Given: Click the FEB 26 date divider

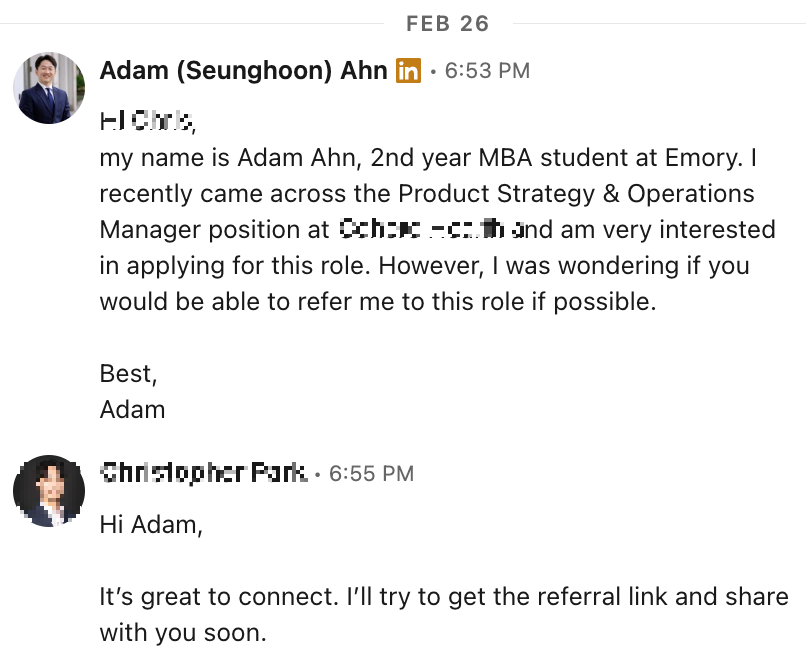Looking at the screenshot, I should click(447, 23).
